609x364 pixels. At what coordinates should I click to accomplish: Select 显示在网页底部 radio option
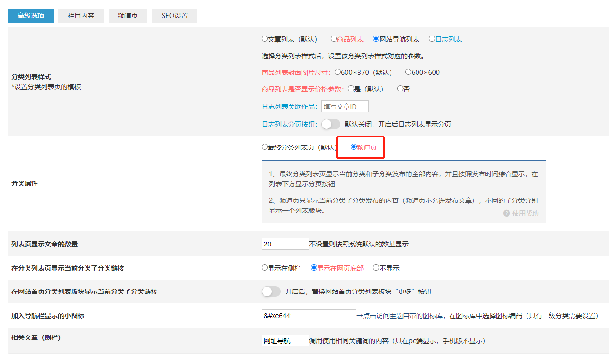coord(314,268)
